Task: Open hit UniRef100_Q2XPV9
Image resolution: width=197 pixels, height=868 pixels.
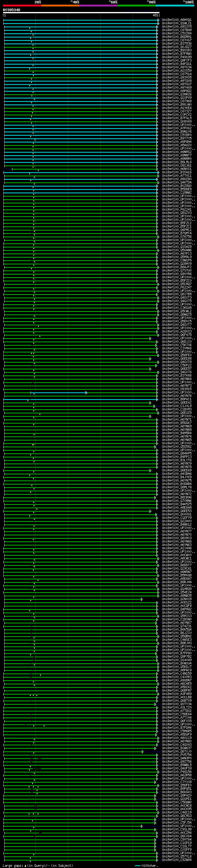Action: pos(177,98)
